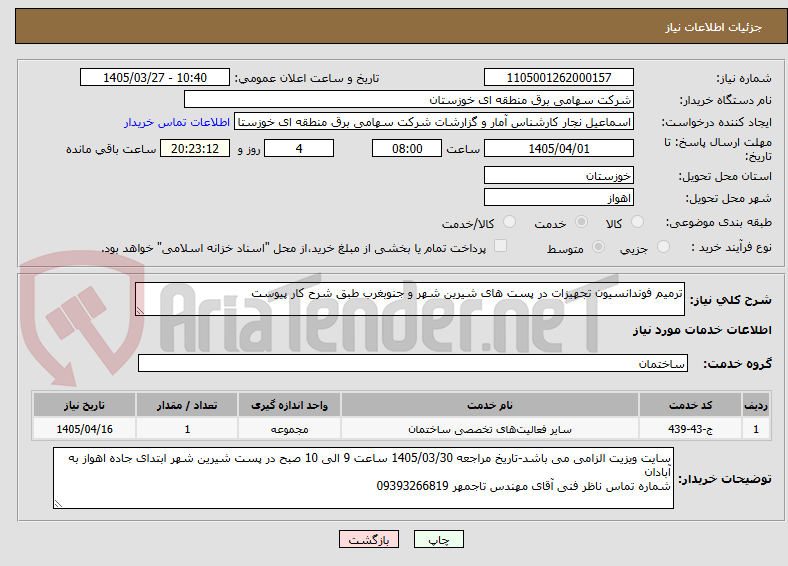This screenshot has width=788, height=566.
Task: Click the شرح کلی نیاز description textarea
Action: [410, 299]
